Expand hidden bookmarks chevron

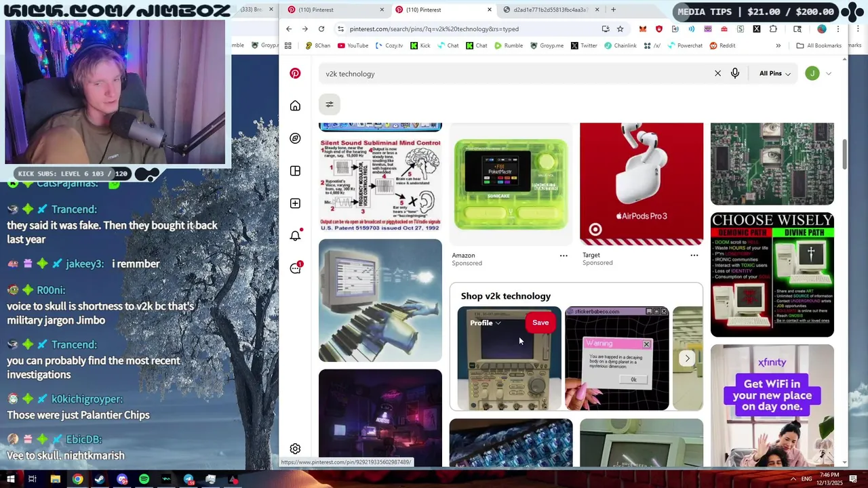pyautogui.click(x=778, y=45)
